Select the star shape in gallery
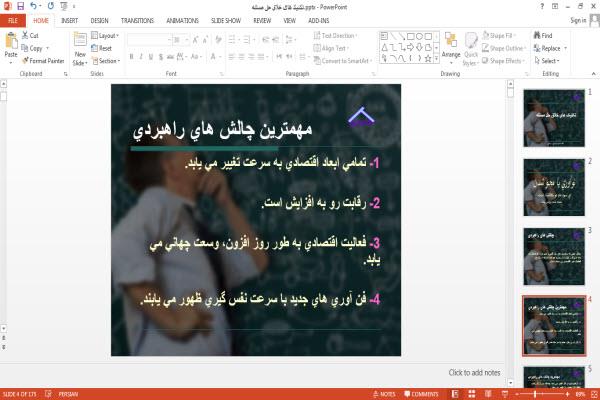The image size is (600, 400). (x=428, y=59)
